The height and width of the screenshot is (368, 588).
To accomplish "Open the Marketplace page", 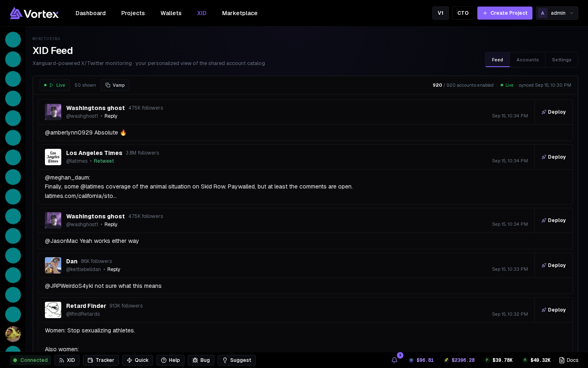I will click(x=240, y=13).
